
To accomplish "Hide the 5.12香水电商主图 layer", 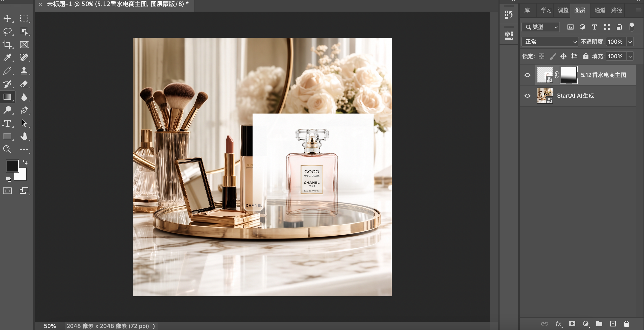I will pos(527,75).
